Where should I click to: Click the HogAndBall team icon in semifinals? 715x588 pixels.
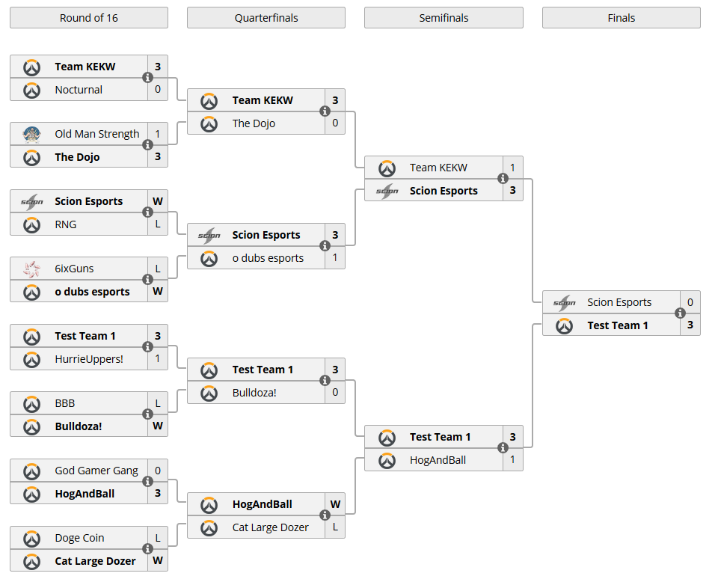(x=386, y=459)
